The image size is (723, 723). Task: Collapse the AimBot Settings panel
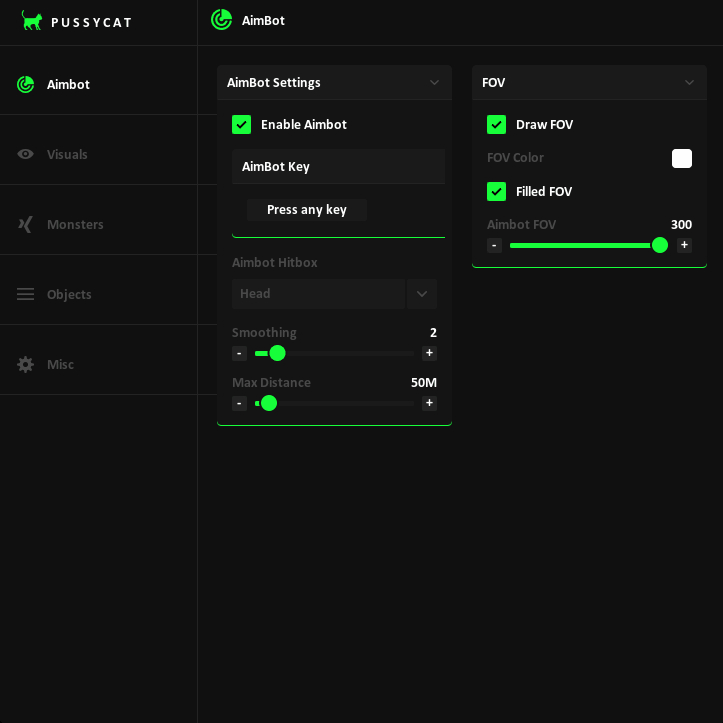(x=434, y=83)
